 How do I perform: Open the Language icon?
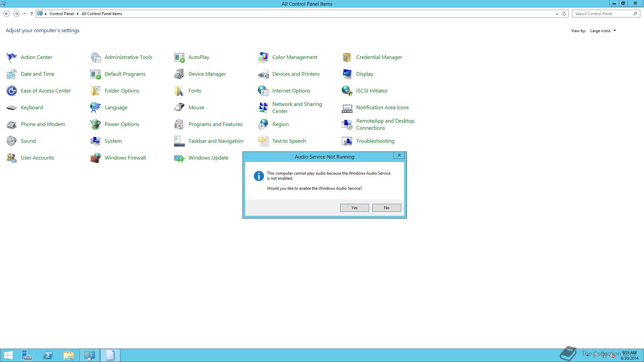pos(96,108)
